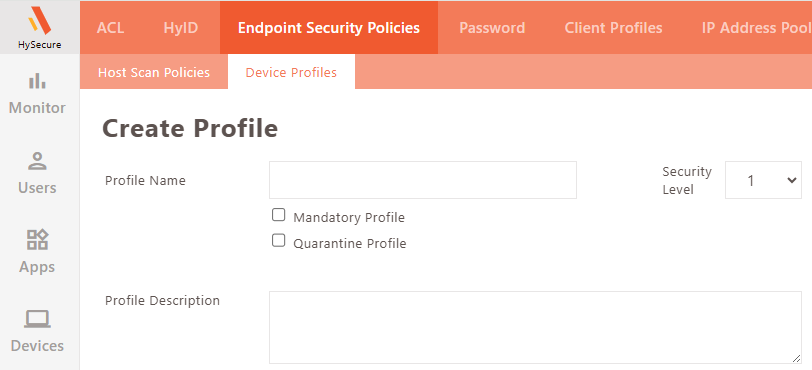Click the Profile Description text area
Screen dimensions: 812x370
coord(535,327)
